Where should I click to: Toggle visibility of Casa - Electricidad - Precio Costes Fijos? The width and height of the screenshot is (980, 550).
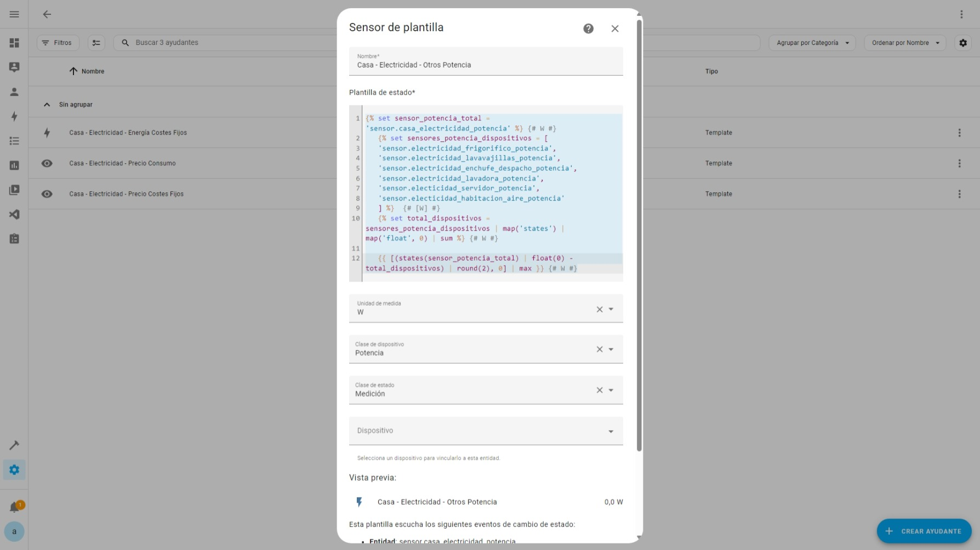[x=47, y=194]
